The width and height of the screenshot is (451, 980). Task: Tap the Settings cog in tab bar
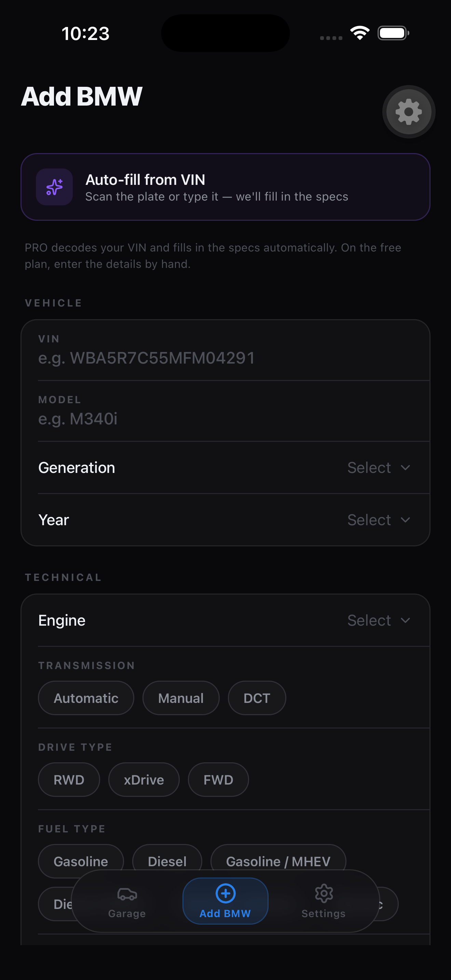[324, 893]
